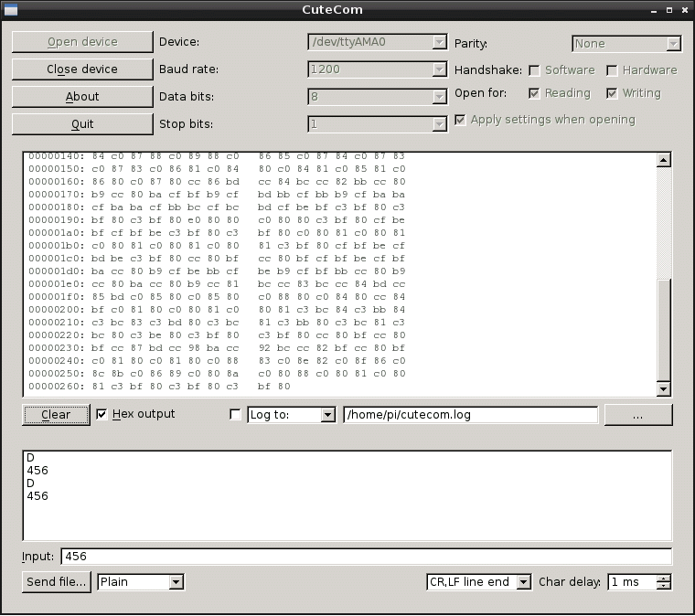Browse for log file with ellipsis button
Screen dimensions: 695x616
tap(638, 415)
